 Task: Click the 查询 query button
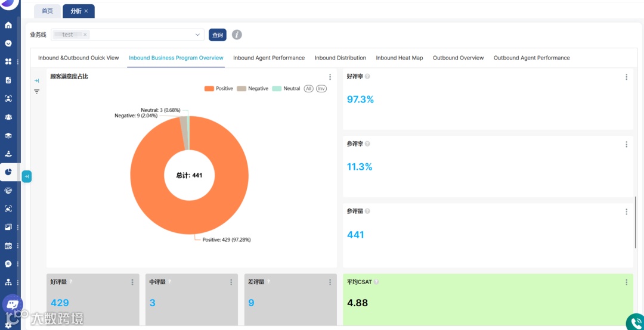tap(218, 35)
